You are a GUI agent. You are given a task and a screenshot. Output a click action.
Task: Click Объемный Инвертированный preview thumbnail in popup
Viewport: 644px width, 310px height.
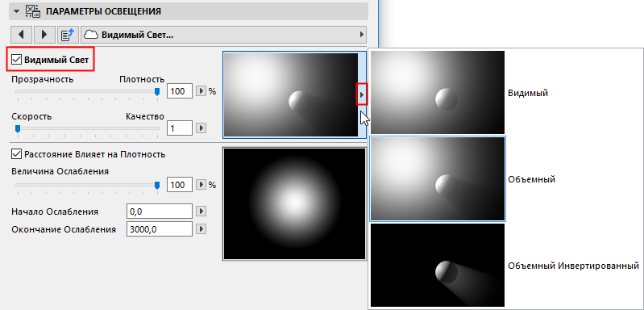coord(438,265)
